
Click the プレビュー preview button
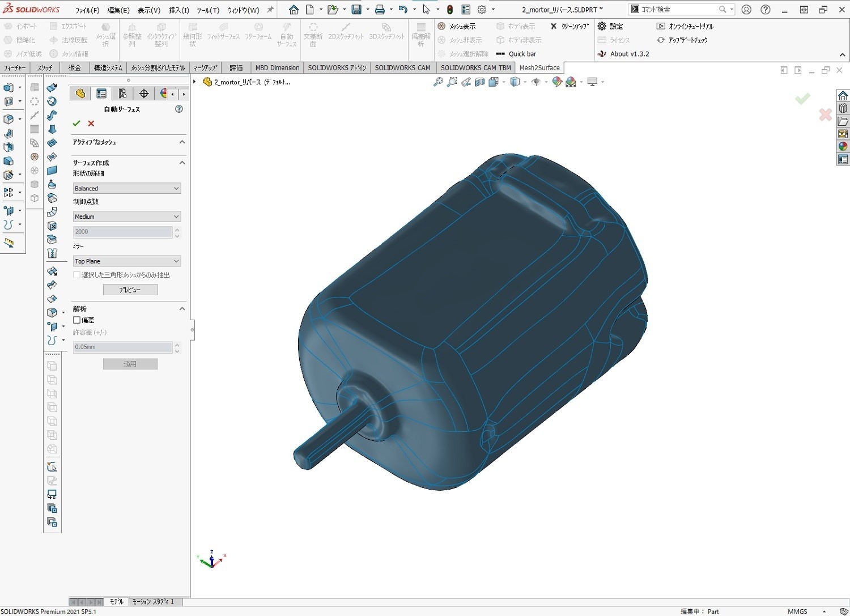click(130, 290)
